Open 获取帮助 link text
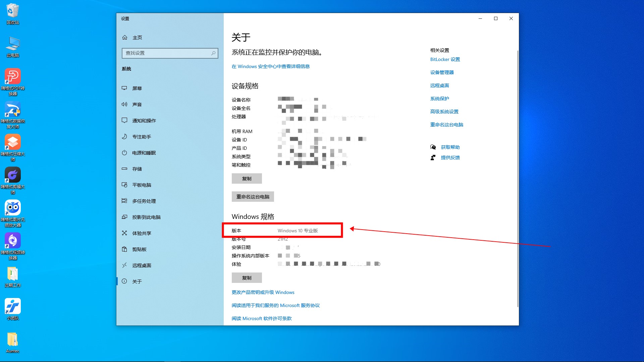This screenshot has height=362, width=644. (450, 147)
